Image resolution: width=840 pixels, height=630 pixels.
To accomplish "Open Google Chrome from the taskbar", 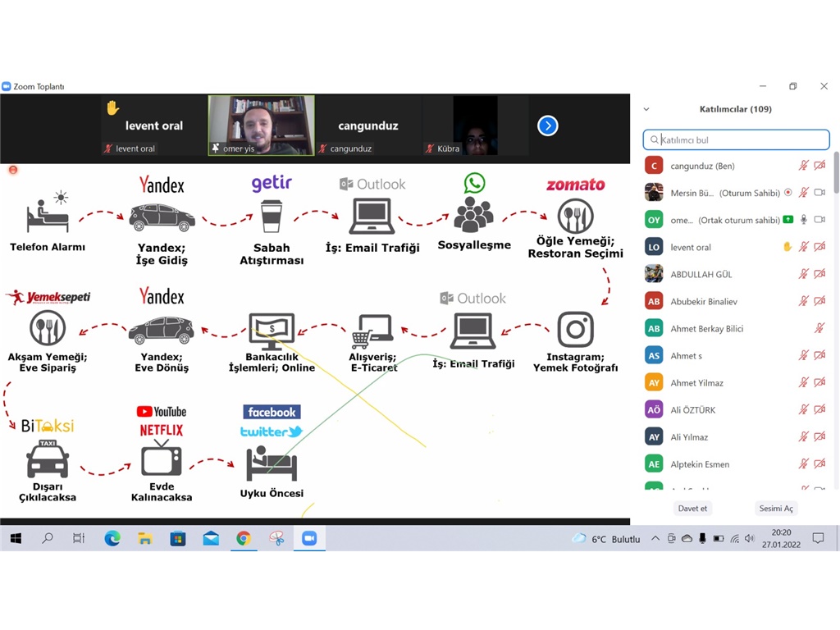I will 244,538.
